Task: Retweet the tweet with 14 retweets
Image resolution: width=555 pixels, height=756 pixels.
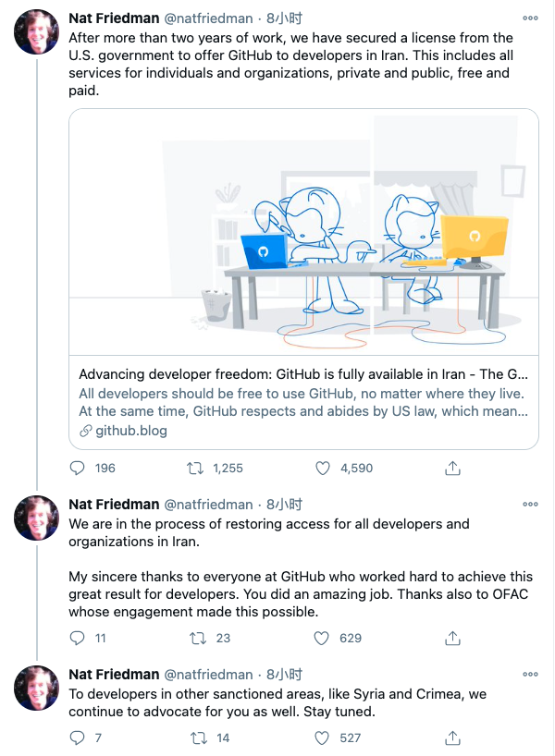Action: point(198,738)
